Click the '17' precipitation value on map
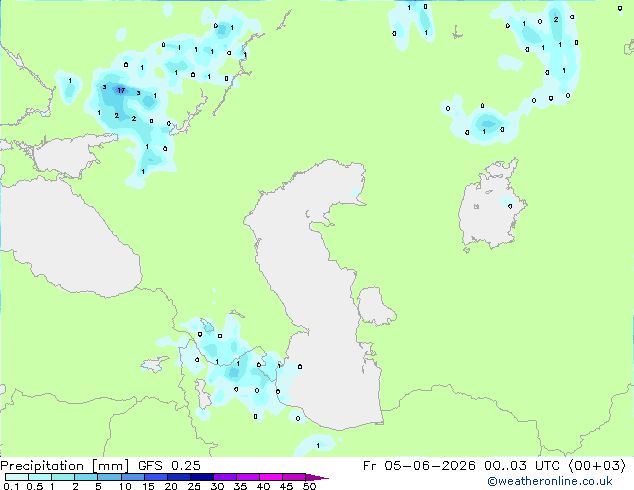 121,90
